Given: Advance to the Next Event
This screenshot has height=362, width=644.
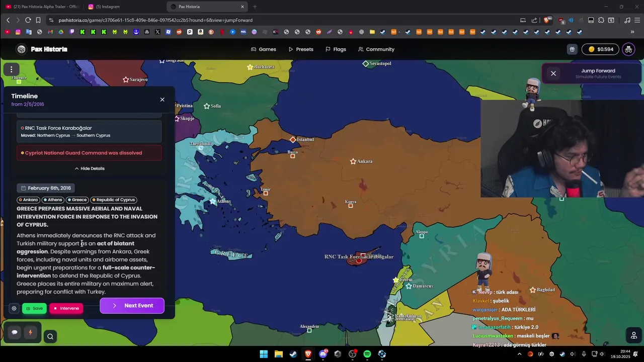Looking at the screenshot, I should (x=132, y=306).
